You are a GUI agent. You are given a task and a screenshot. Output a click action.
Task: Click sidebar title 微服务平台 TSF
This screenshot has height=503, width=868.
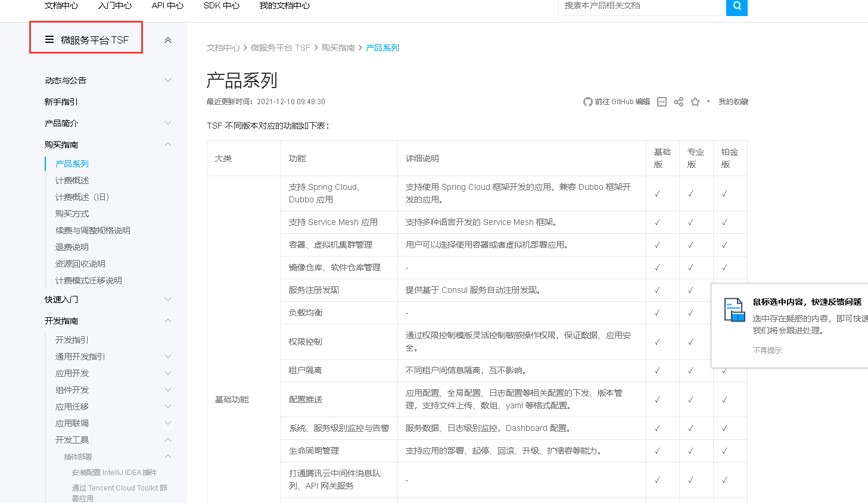pos(95,40)
